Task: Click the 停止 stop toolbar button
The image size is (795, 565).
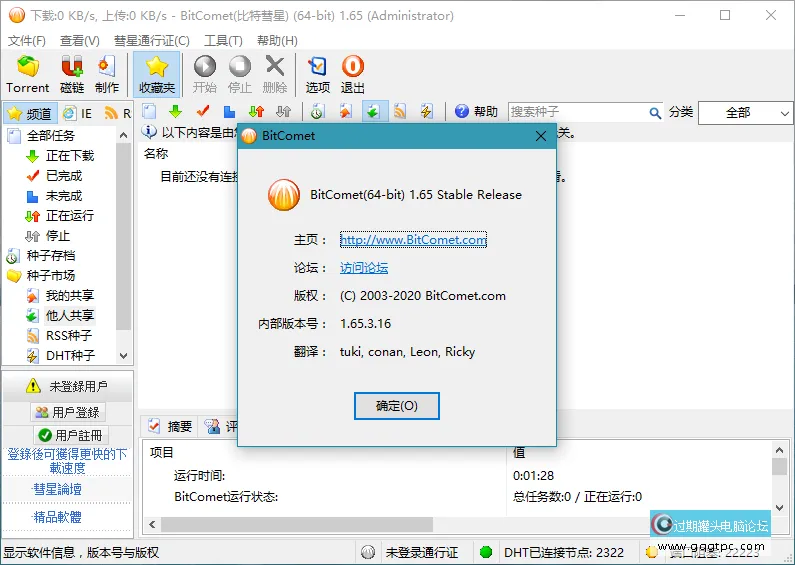Action: pyautogui.click(x=240, y=75)
